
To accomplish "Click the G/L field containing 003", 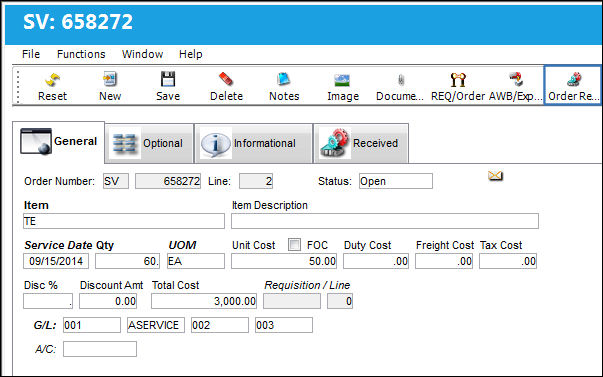I will 284,325.
